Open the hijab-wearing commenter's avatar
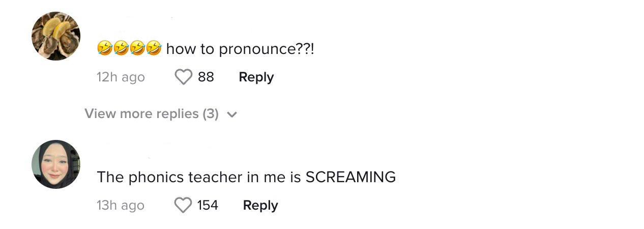644x229 pixels. [x=56, y=164]
